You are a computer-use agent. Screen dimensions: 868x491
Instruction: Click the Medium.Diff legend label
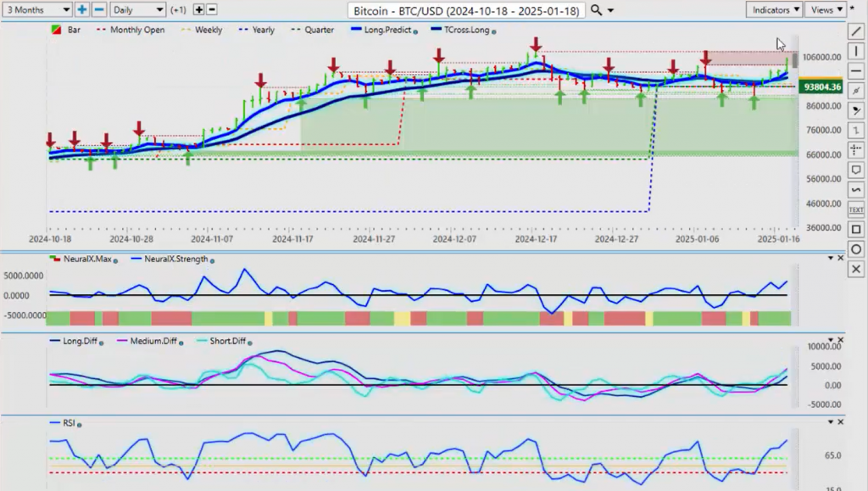click(153, 341)
